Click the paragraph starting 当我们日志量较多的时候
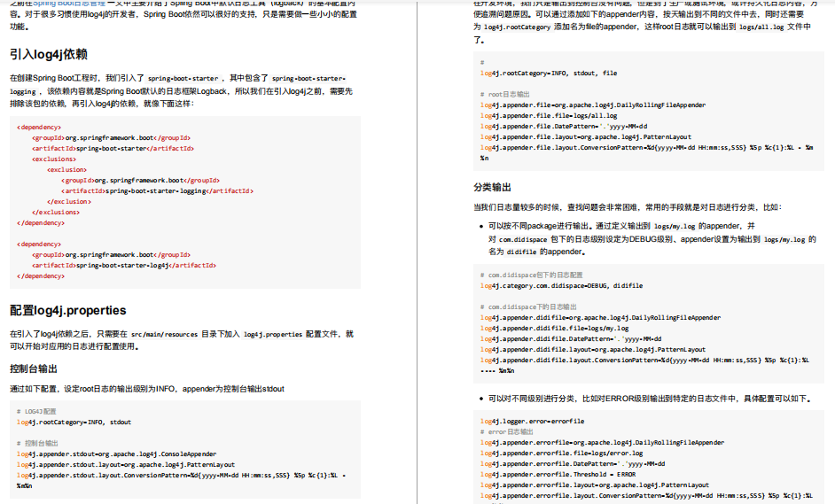Screen dimensions: 835x504 coord(628,207)
